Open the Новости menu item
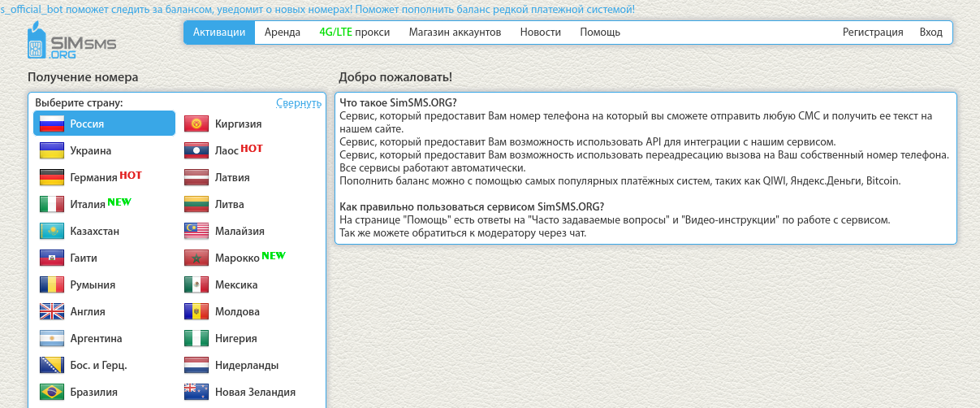The height and width of the screenshot is (408, 980). click(x=541, y=33)
